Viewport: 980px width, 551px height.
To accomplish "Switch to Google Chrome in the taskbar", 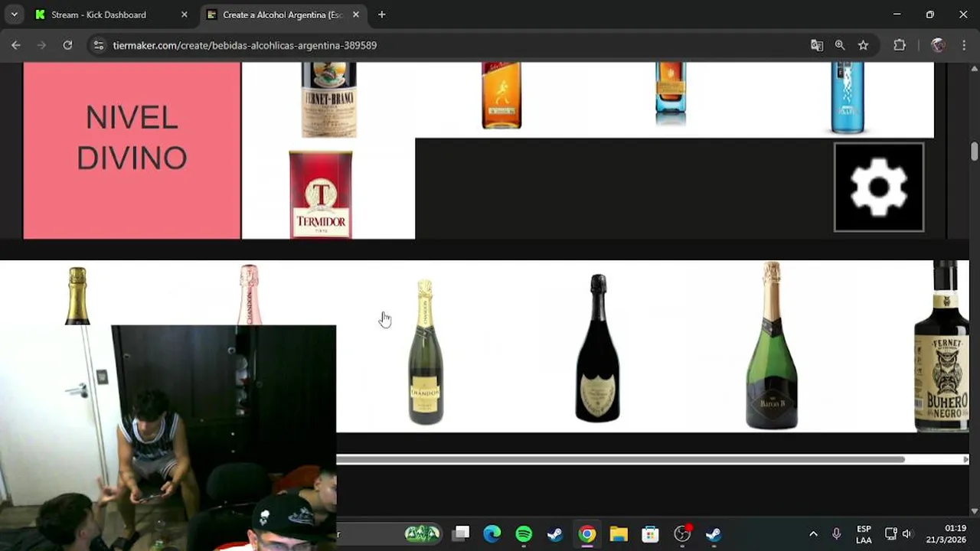I will [x=587, y=533].
